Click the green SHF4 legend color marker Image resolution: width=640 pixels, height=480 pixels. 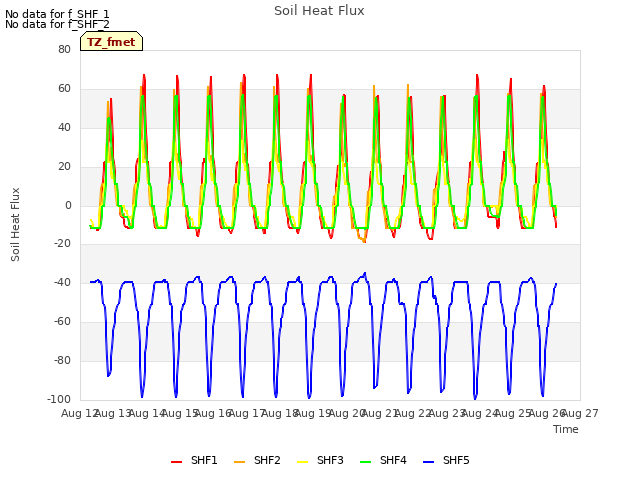click(365, 462)
